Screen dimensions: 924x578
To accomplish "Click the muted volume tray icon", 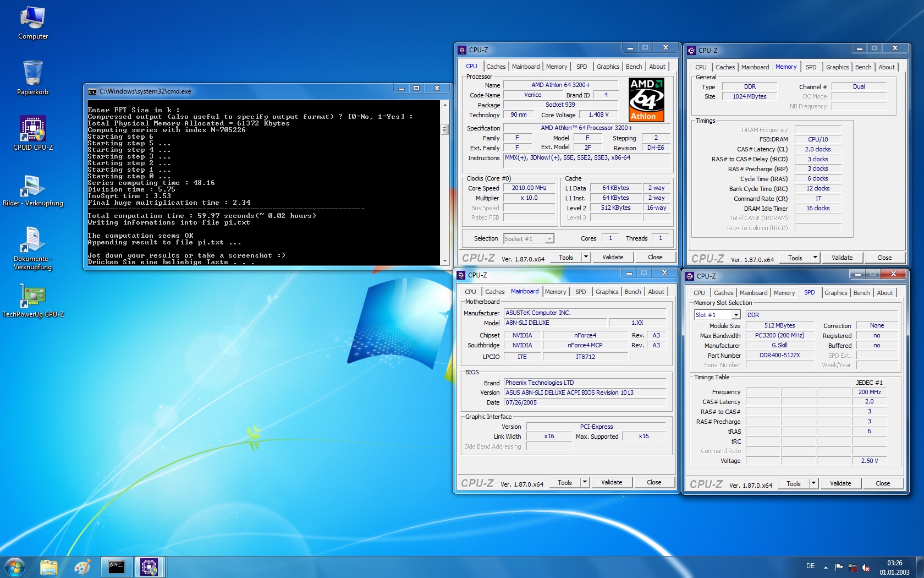I will pyautogui.click(x=866, y=567).
